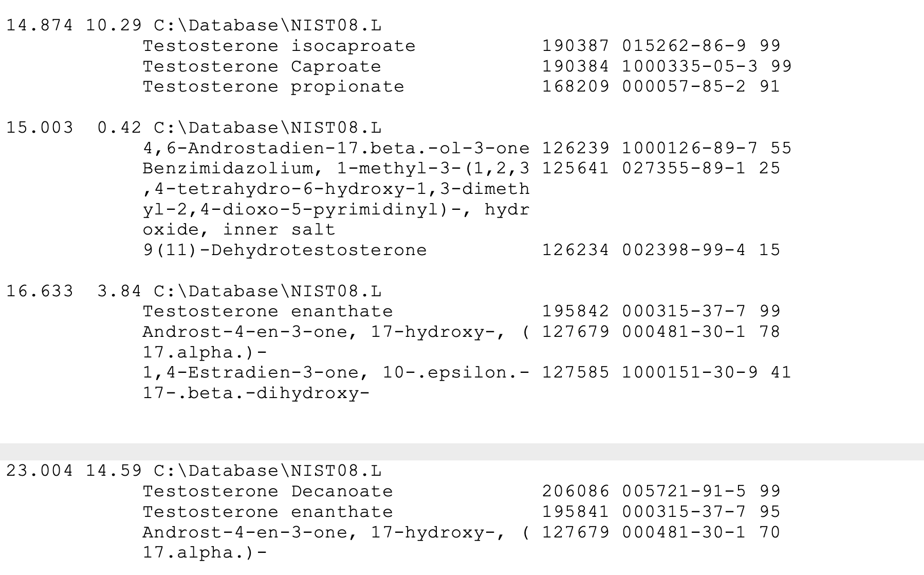Click the peak area value 14.59
Image resolution: width=924 pixels, height=575 pixels.
point(114,471)
